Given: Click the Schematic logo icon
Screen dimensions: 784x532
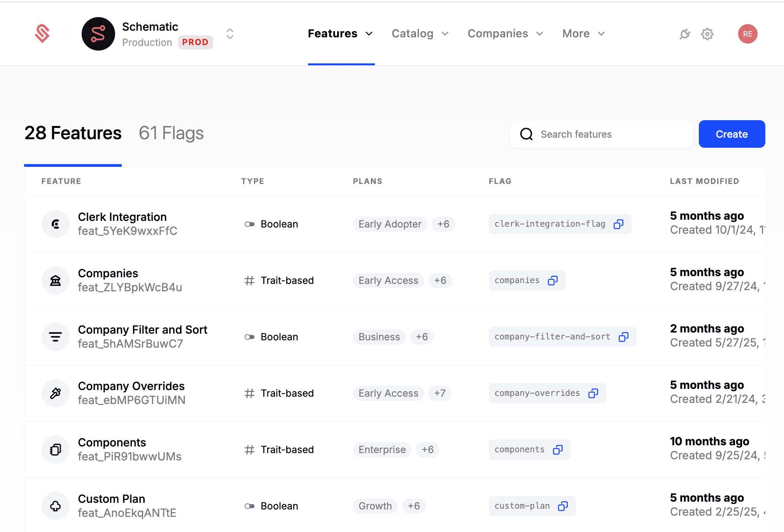Looking at the screenshot, I should click(x=42, y=34).
